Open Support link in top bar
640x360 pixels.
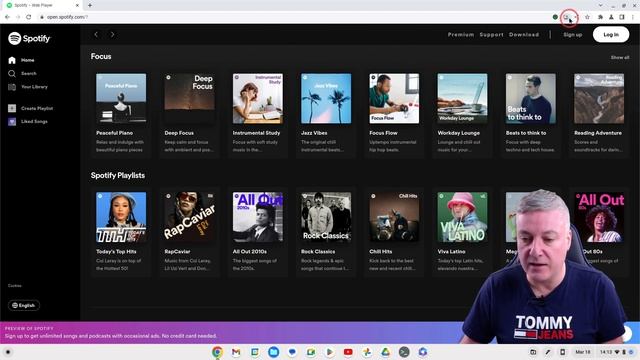491,35
